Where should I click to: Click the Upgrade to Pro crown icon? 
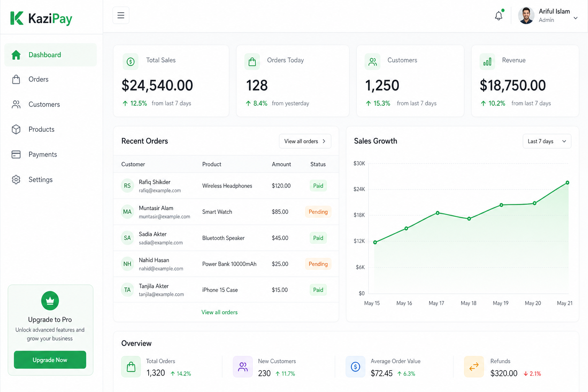50,301
